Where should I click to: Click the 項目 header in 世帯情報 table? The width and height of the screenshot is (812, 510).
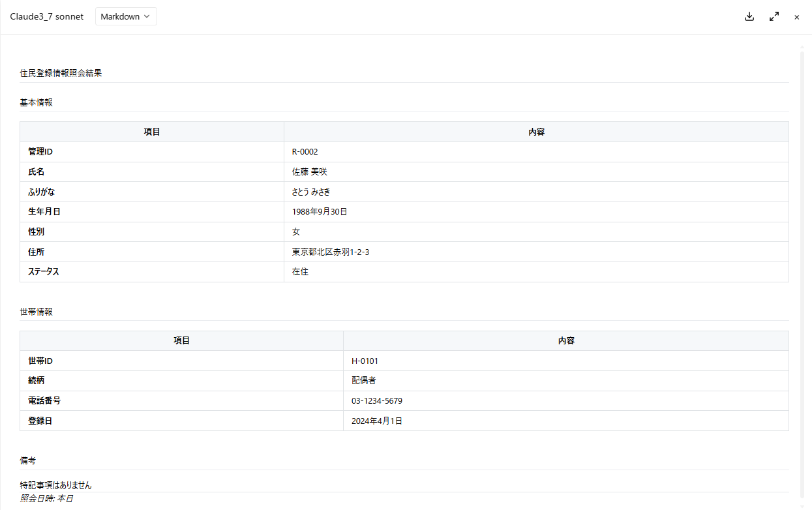click(x=181, y=341)
